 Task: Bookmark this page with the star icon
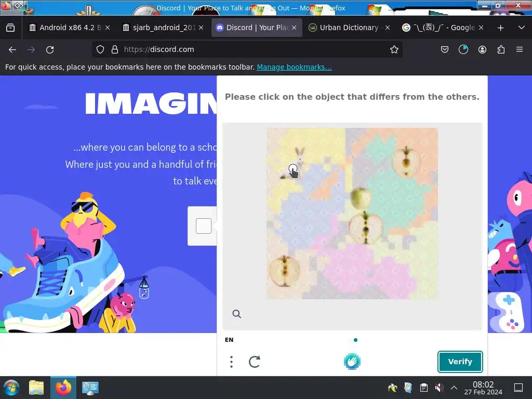click(x=394, y=49)
